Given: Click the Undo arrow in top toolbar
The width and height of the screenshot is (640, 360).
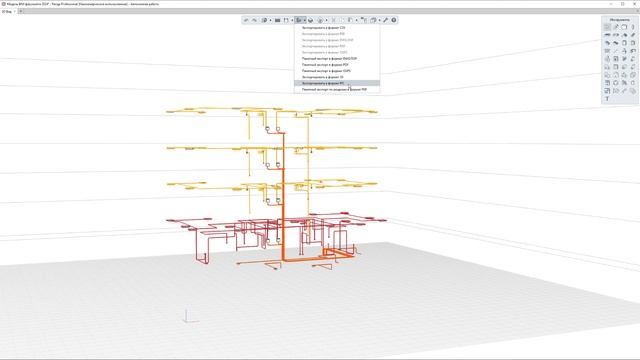Looking at the screenshot, I should [x=245, y=20].
